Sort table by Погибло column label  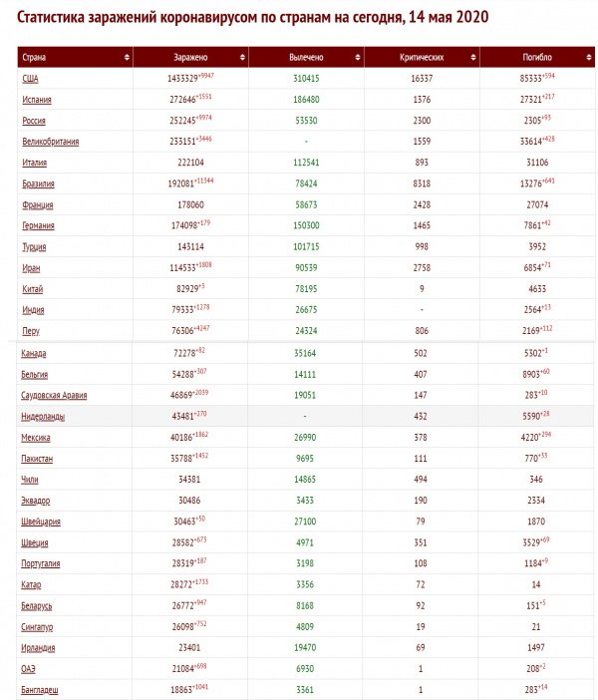[x=536, y=58]
